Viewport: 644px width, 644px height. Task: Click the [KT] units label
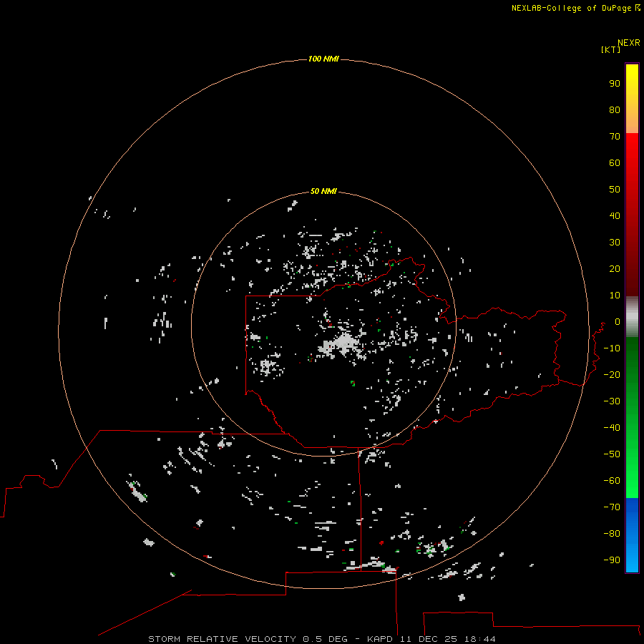(x=610, y=49)
